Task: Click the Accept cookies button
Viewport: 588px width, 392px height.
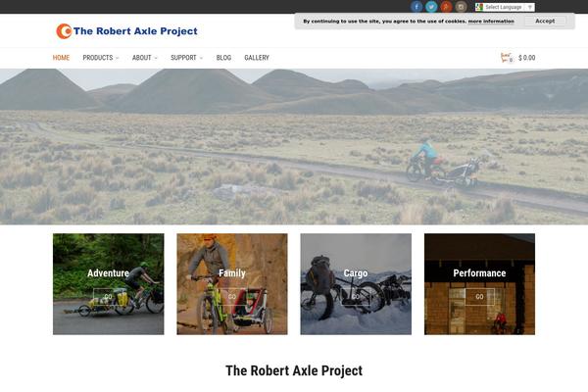Action: pos(545,21)
